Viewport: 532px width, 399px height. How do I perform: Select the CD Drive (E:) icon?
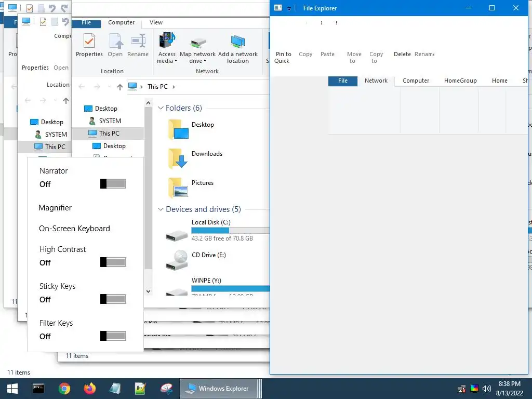[x=177, y=260]
